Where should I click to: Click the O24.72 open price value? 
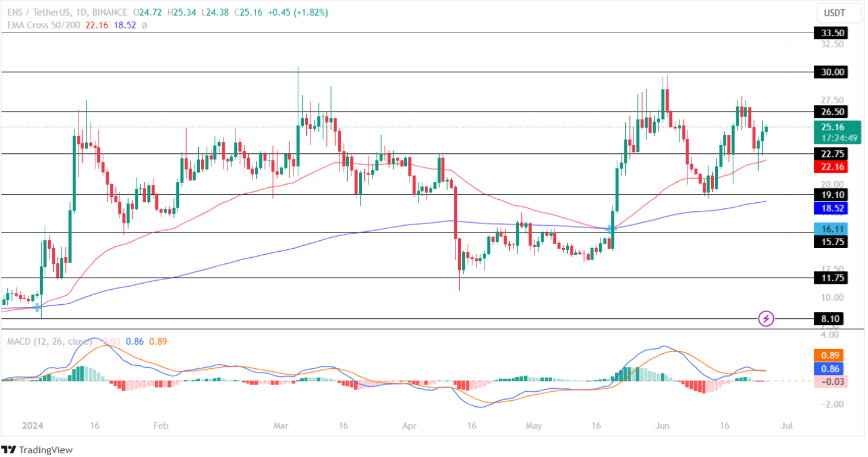(149, 12)
